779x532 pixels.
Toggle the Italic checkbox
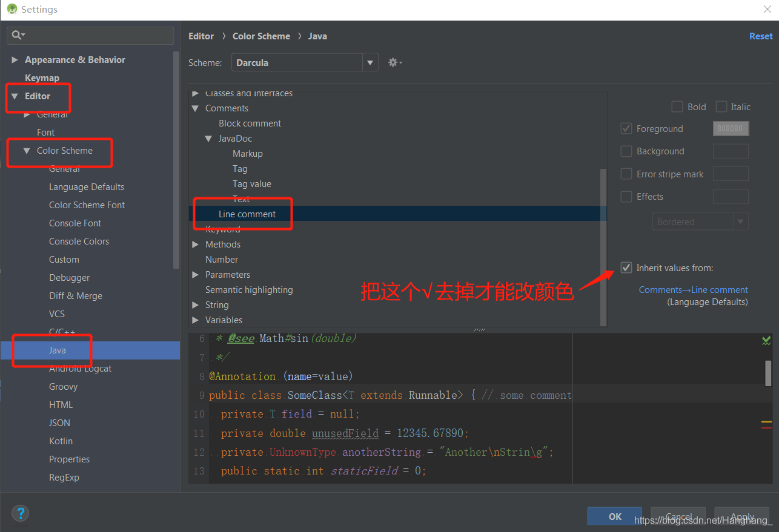721,107
